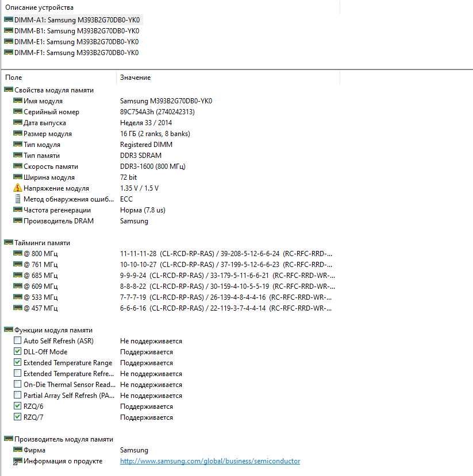473x476 pixels.
Task: Select the DIMM-E1 memory module icon
Action: point(9,41)
